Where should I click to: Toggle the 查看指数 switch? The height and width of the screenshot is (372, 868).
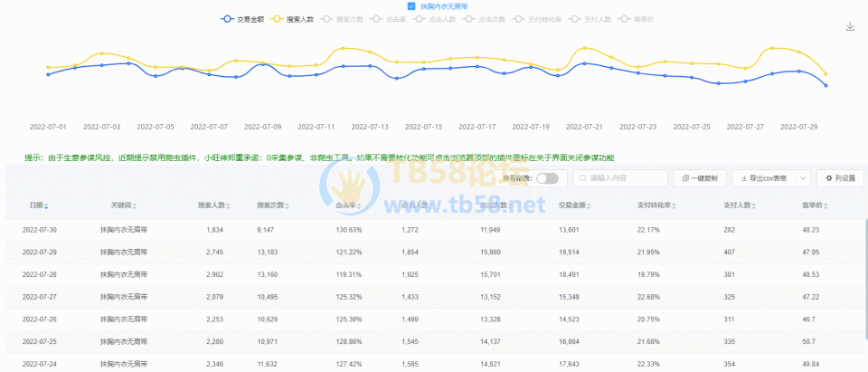547,178
